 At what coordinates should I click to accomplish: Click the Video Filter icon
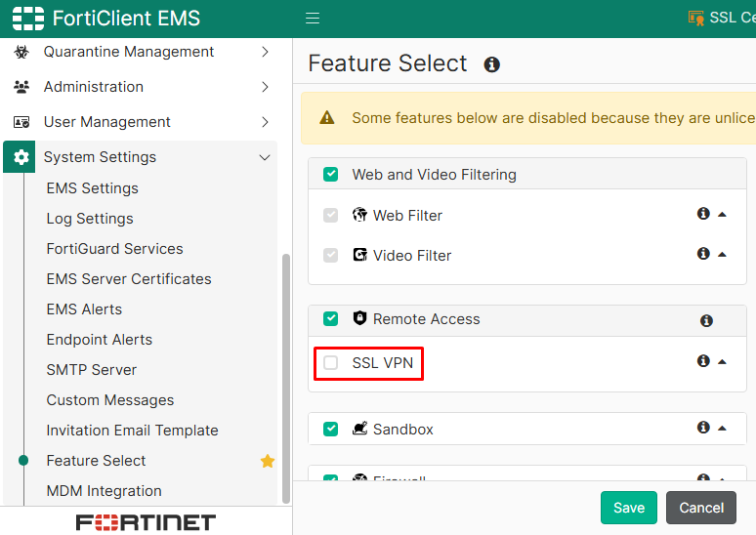click(359, 255)
